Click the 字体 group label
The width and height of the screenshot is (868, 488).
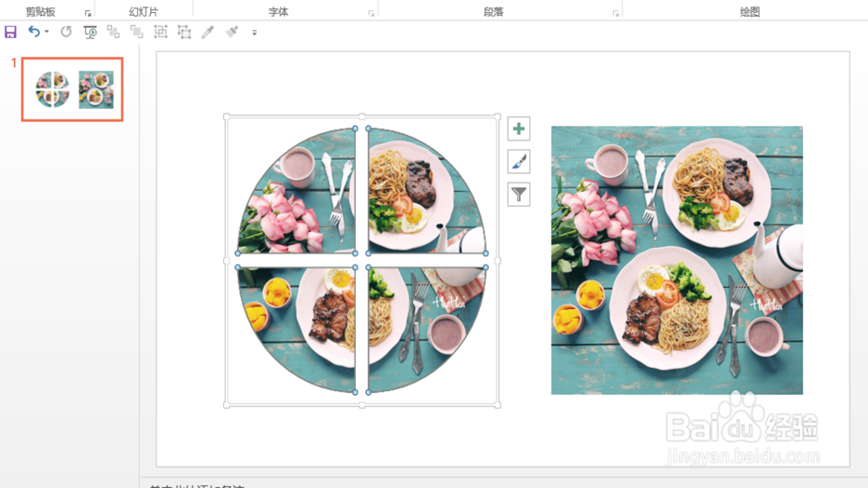[x=278, y=12]
